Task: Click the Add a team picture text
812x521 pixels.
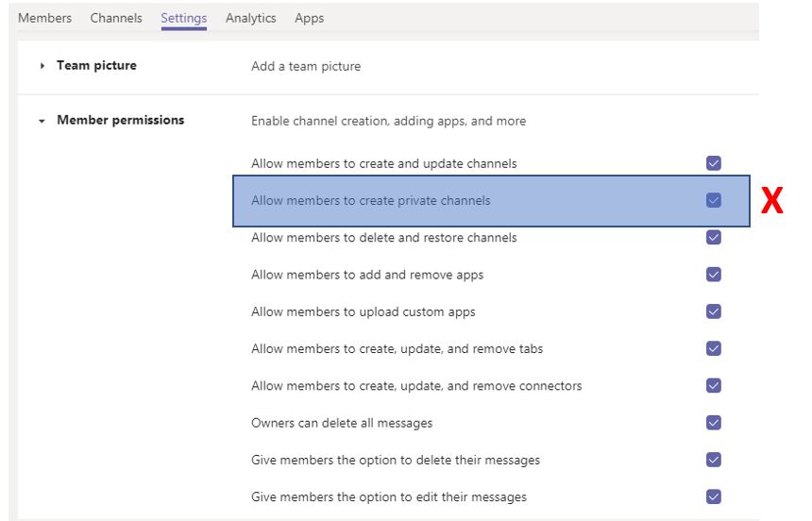Action: (x=306, y=66)
